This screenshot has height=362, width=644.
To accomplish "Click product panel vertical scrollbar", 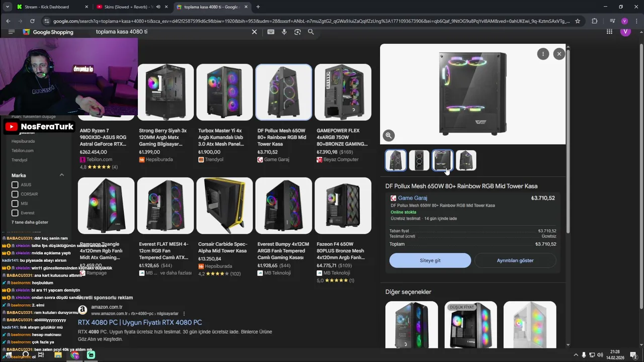I will [x=568, y=141].
